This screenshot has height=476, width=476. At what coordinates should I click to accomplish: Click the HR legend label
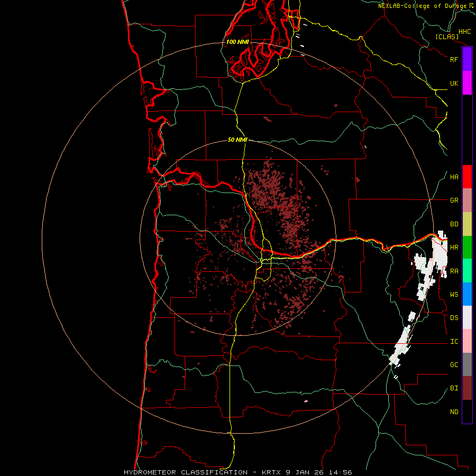pos(454,248)
